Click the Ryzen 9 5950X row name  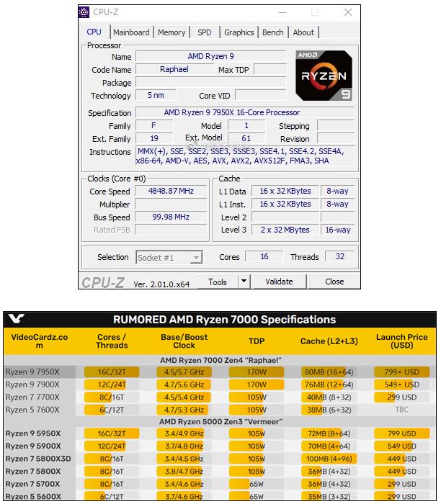(x=33, y=433)
